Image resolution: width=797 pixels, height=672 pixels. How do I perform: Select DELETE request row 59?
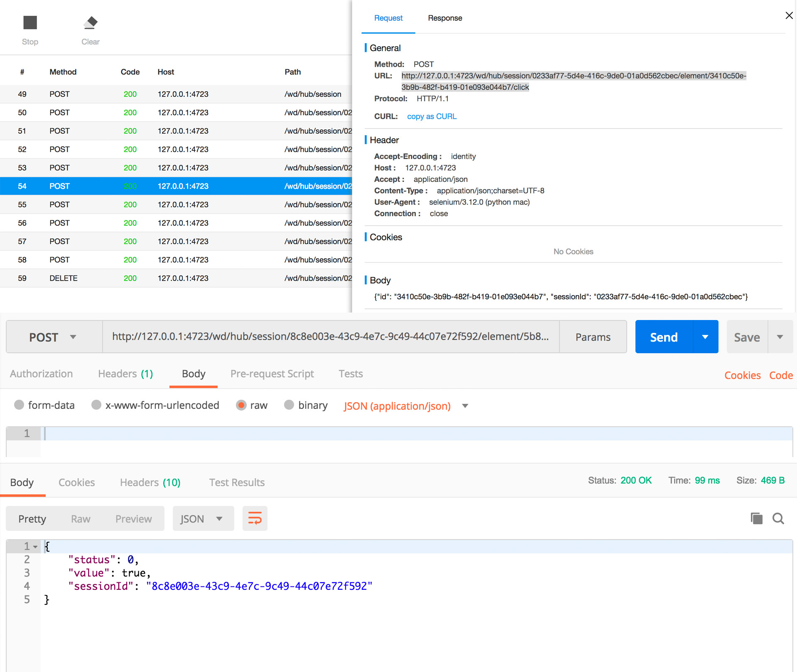(176, 278)
